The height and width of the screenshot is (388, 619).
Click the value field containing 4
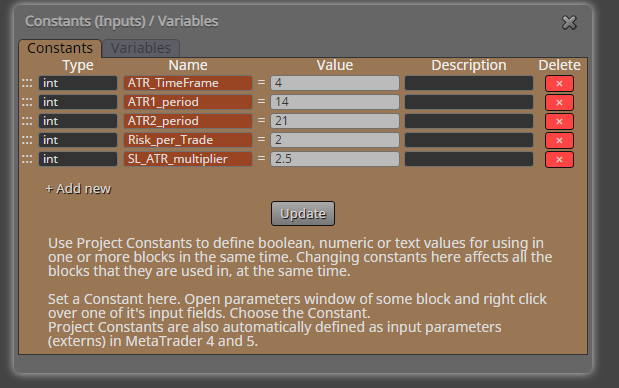tap(335, 83)
